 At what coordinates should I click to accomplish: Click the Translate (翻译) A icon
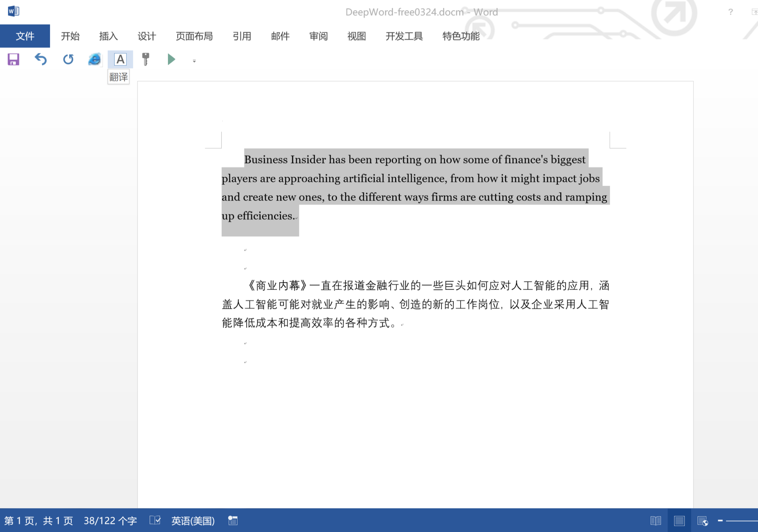pos(120,59)
